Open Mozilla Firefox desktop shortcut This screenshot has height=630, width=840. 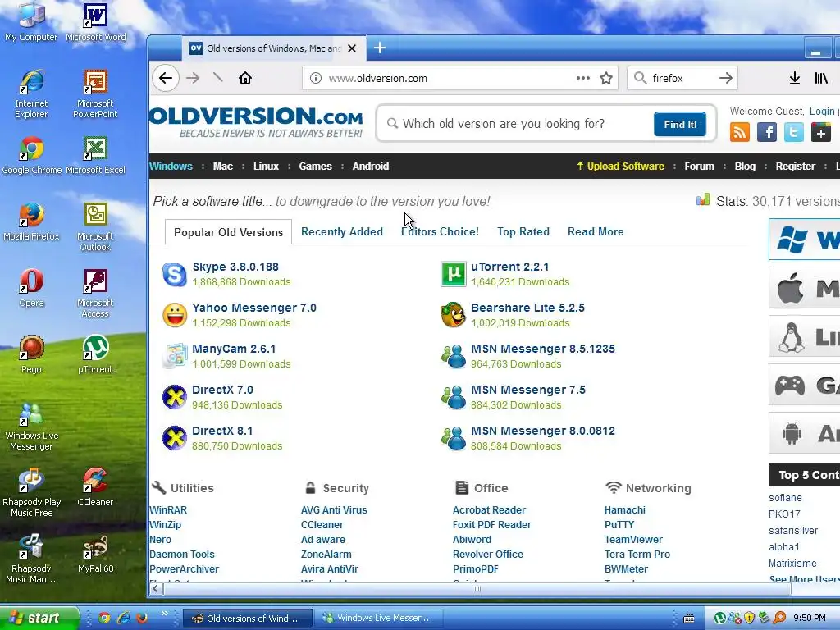click(31, 221)
